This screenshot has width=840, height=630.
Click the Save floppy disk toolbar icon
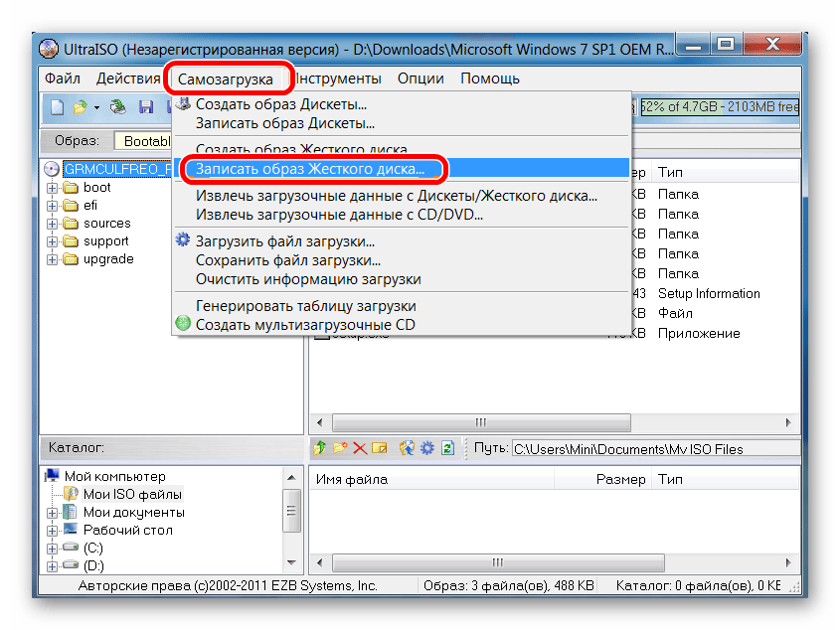146,106
